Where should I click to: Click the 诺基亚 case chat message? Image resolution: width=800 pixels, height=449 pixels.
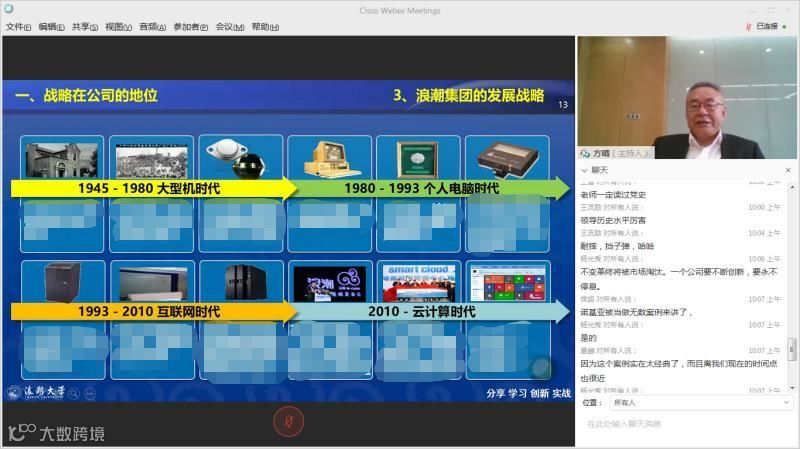pyautogui.click(x=636, y=312)
